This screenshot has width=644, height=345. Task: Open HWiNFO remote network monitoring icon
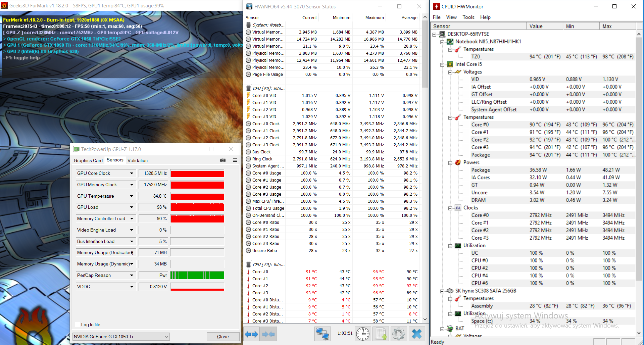tap(323, 334)
